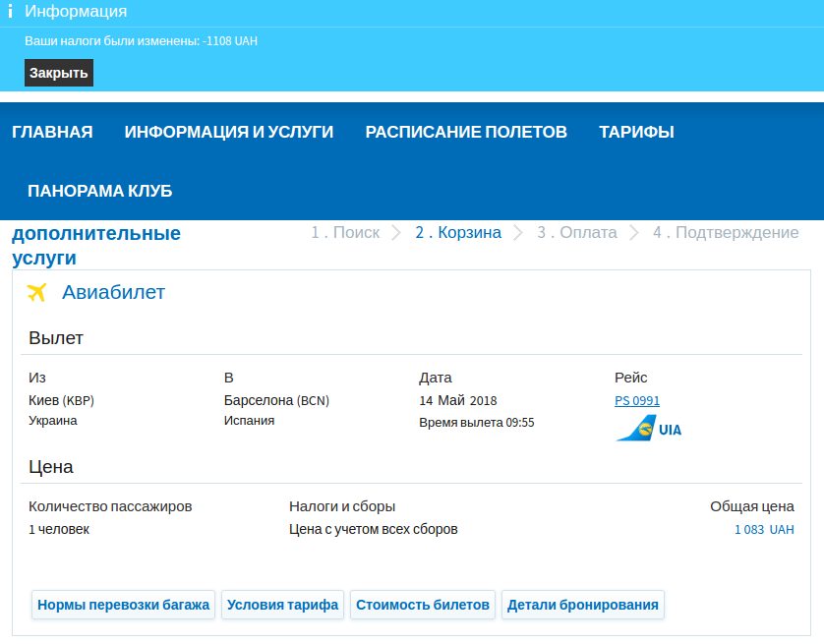The image size is (824, 644).
Task: Close the tax change notification with Закрыть
Action: 59,73
